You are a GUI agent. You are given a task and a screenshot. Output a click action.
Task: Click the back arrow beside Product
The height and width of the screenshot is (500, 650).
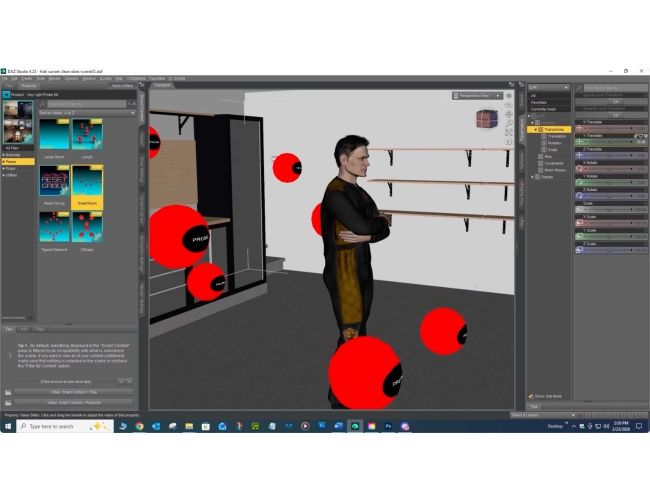[6, 95]
